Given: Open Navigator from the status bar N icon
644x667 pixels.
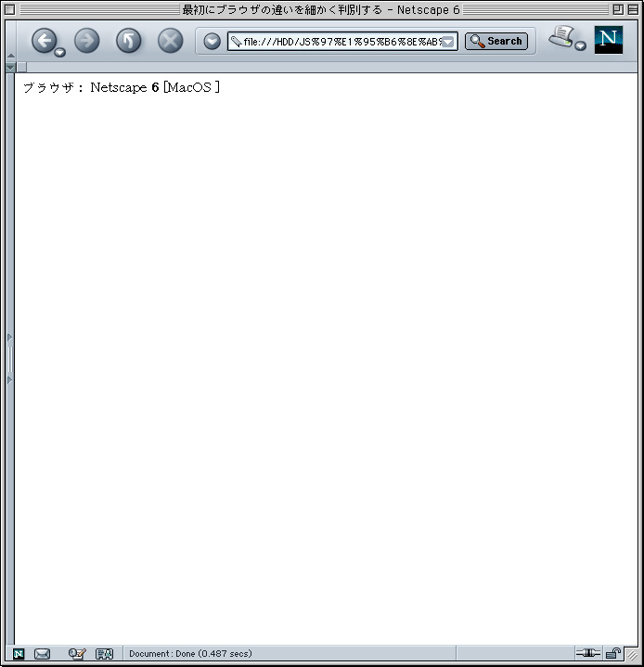Looking at the screenshot, I should coord(19,654).
